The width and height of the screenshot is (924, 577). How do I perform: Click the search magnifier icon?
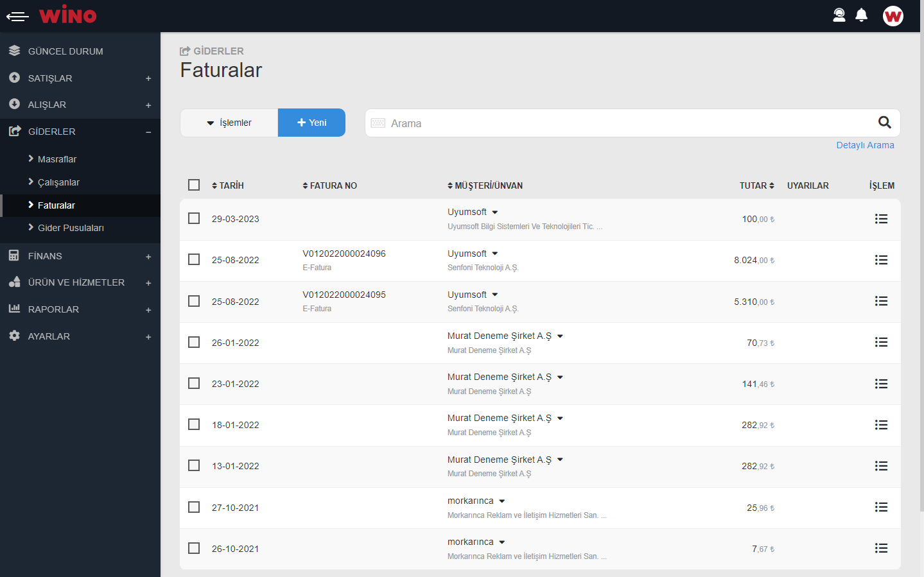[884, 123]
